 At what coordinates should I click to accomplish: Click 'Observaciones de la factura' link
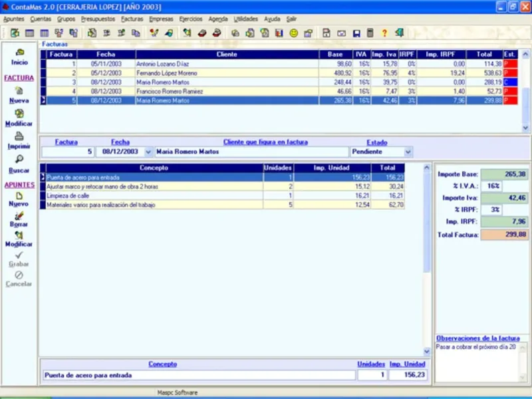point(477,338)
